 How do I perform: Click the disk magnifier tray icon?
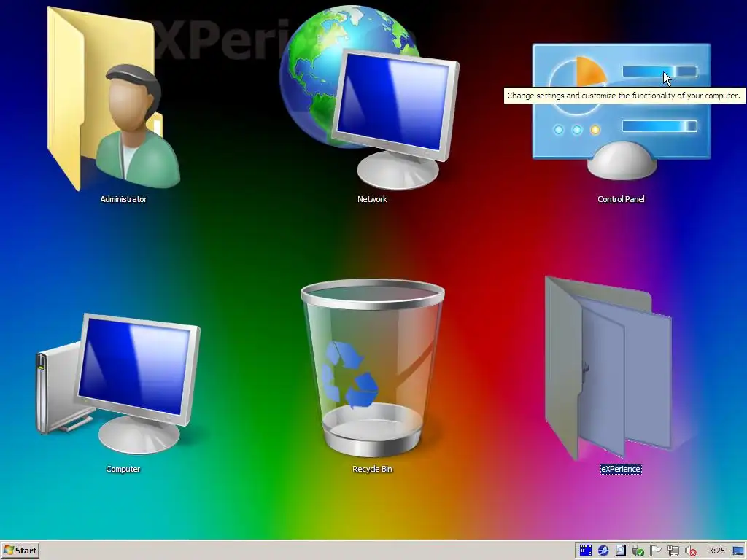coord(620,551)
